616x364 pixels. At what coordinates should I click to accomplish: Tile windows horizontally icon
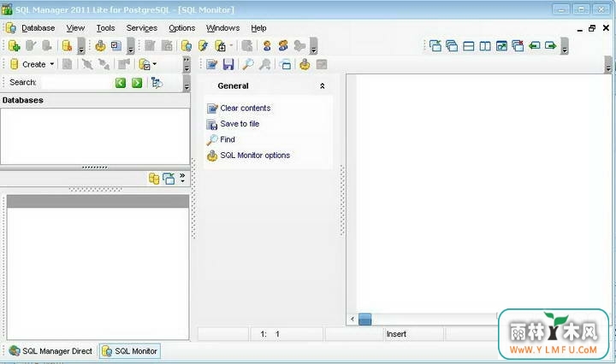pos(468,46)
